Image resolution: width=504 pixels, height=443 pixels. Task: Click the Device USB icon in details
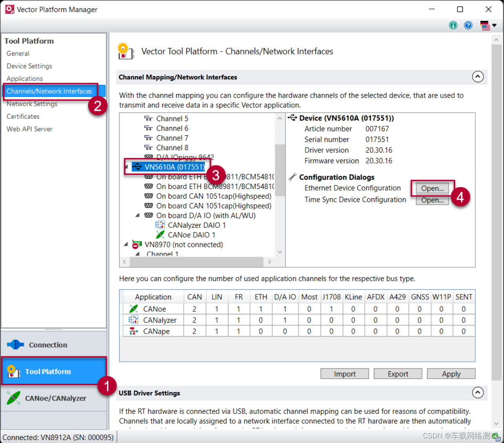[292, 118]
